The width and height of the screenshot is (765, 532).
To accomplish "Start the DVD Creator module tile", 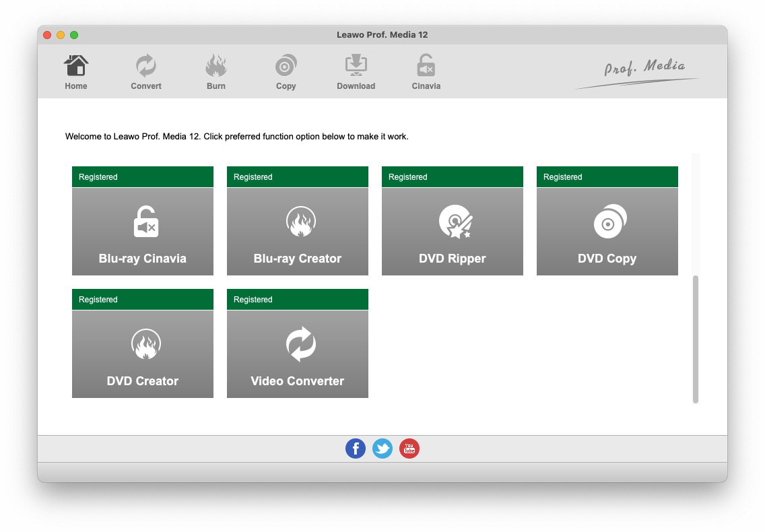I will pyautogui.click(x=143, y=354).
